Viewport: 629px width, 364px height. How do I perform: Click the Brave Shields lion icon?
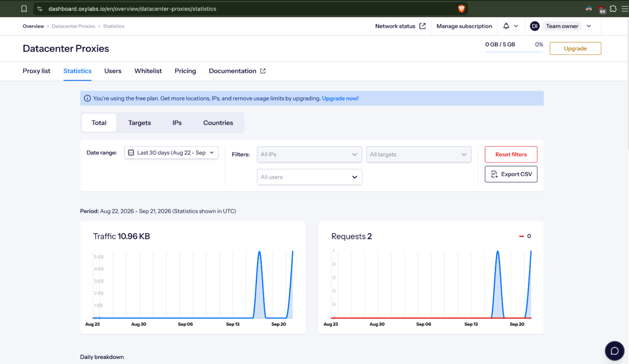(461, 8)
